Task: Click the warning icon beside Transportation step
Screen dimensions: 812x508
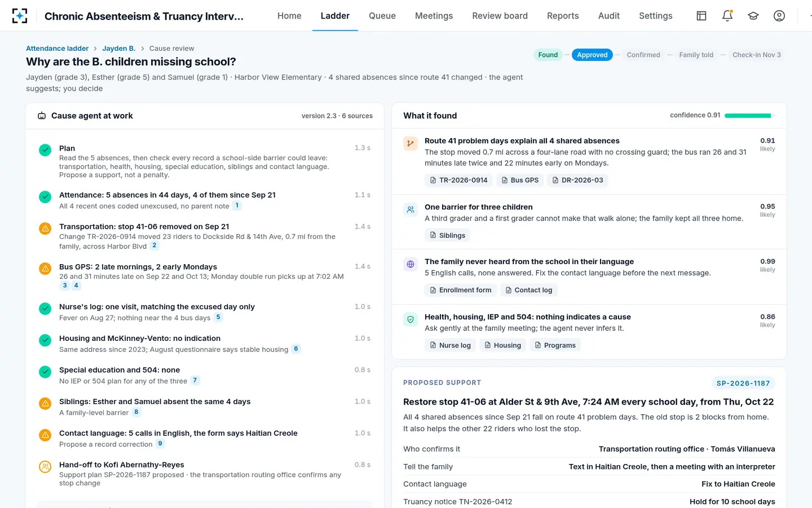Action: tap(45, 229)
